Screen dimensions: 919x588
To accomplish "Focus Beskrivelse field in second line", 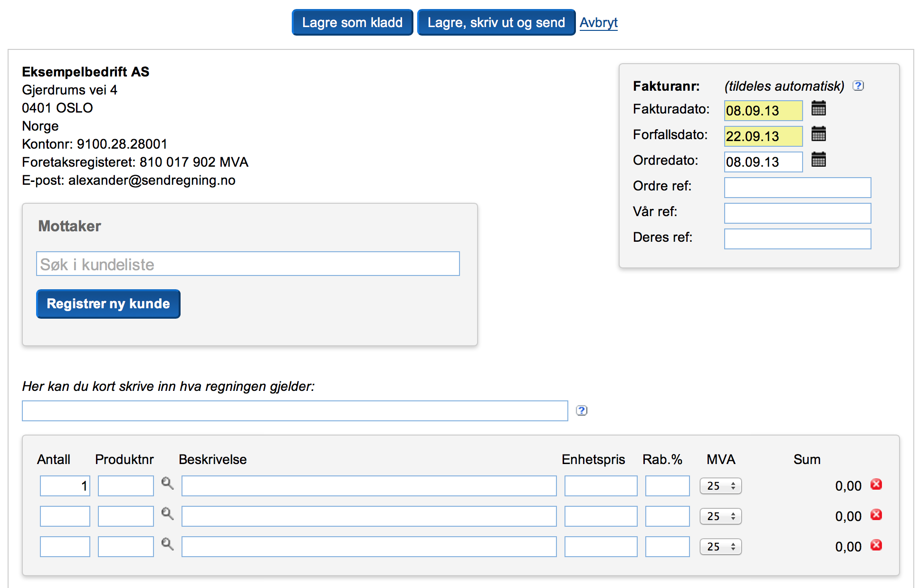I will pyautogui.click(x=369, y=516).
